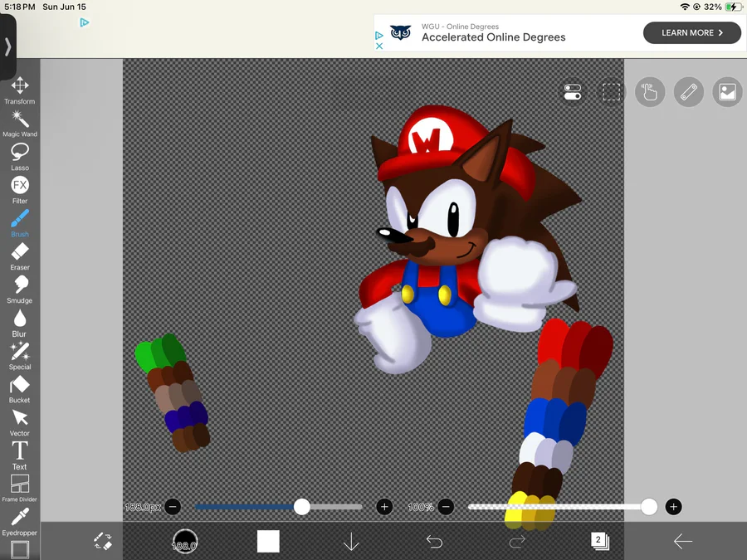Toggle the stabilizer switch icon
The height and width of the screenshot is (560, 747).
point(572,92)
